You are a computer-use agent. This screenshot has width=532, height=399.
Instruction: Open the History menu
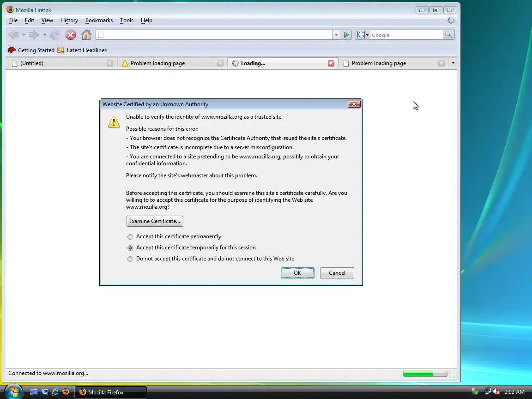pos(69,20)
